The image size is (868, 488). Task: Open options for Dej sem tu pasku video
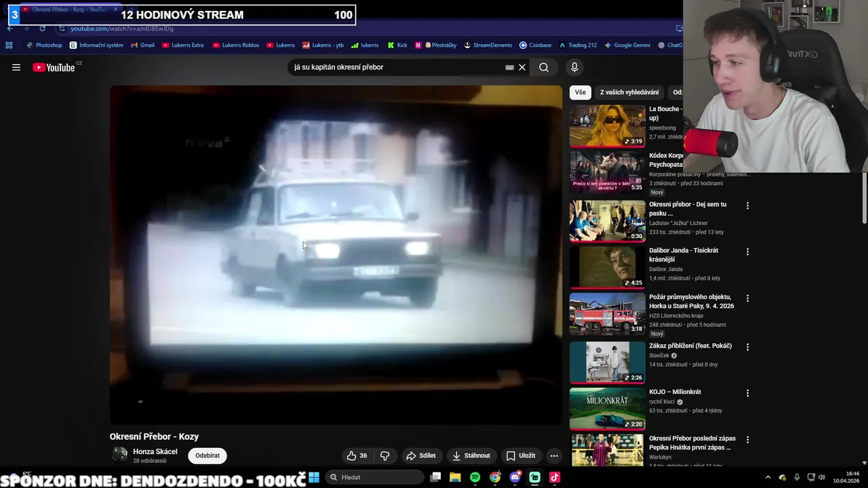pyautogui.click(x=747, y=205)
